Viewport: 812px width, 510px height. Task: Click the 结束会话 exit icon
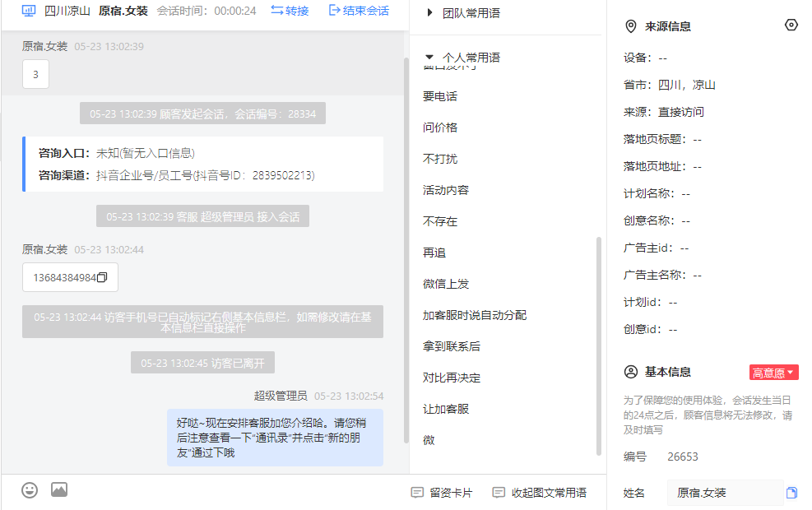tap(335, 11)
